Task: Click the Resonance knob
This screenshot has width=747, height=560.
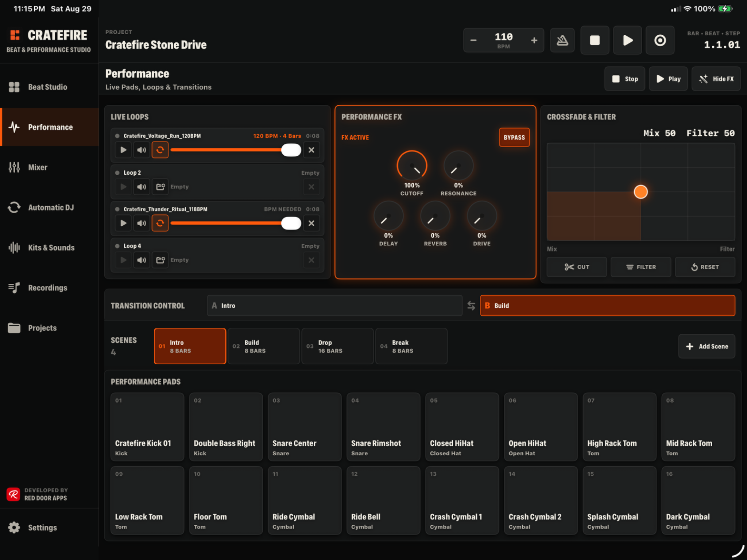Action: 458,166
